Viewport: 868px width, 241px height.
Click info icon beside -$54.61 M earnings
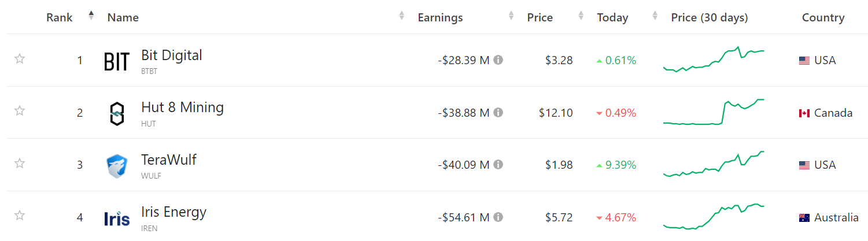(498, 217)
